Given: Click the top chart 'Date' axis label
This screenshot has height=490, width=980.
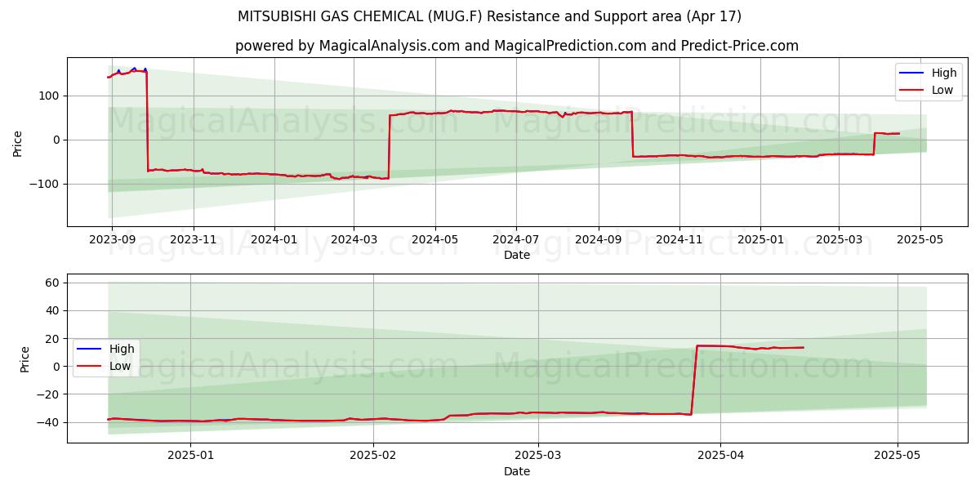Looking at the screenshot, I should (516, 256).
